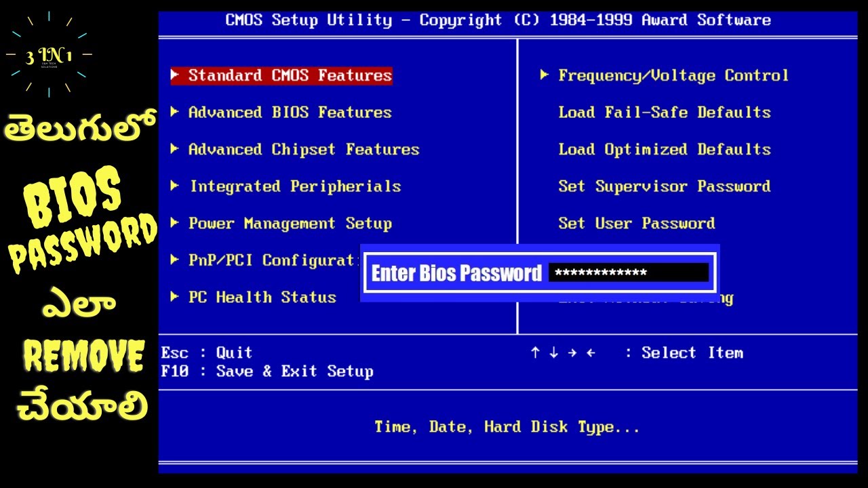Click arrow beside Integrated Peripherals
Viewport: 868px width, 488px height.
click(x=175, y=186)
